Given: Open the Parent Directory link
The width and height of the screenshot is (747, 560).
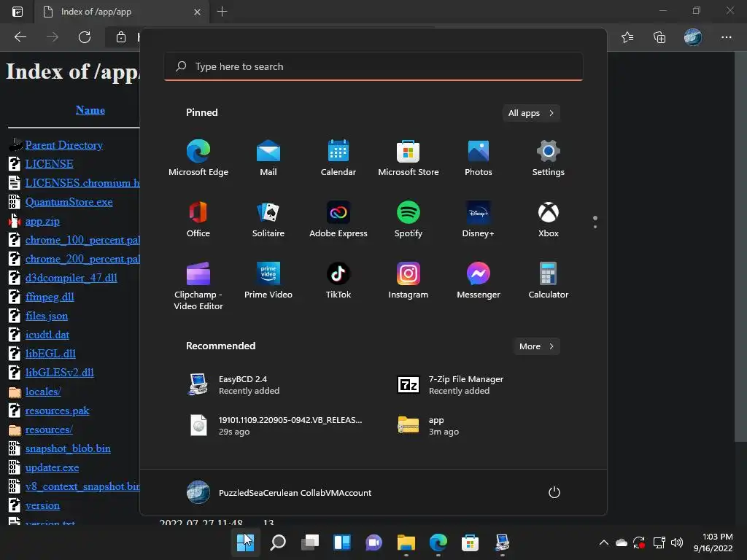Looking at the screenshot, I should click(x=64, y=145).
